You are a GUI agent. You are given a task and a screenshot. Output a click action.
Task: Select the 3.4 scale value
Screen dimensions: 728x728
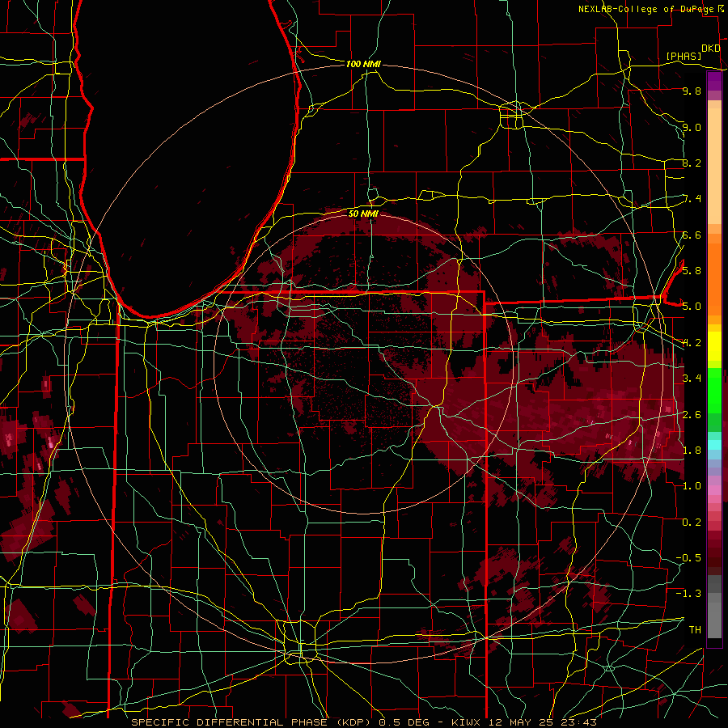[692, 379]
